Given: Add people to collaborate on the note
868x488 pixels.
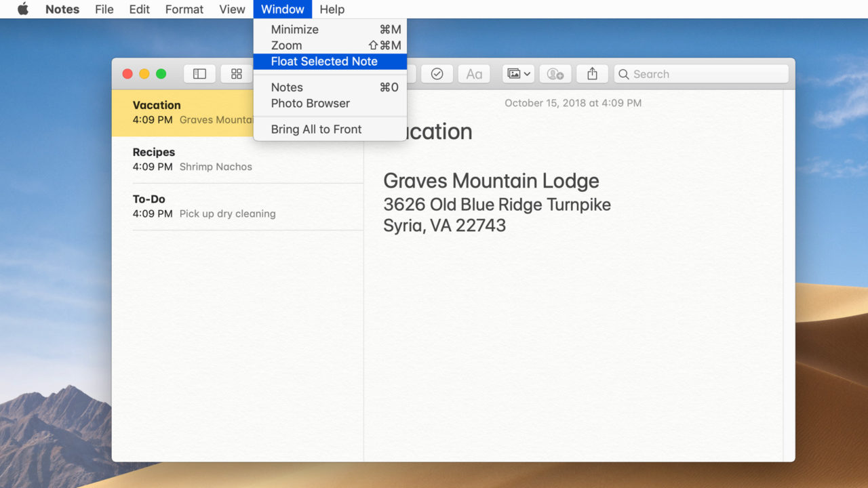Looking at the screenshot, I should (x=555, y=74).
